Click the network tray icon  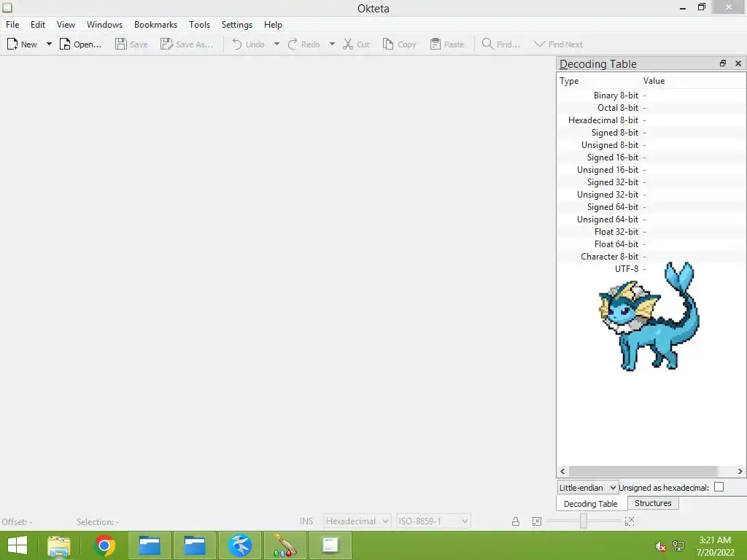(x=678, y=546)
